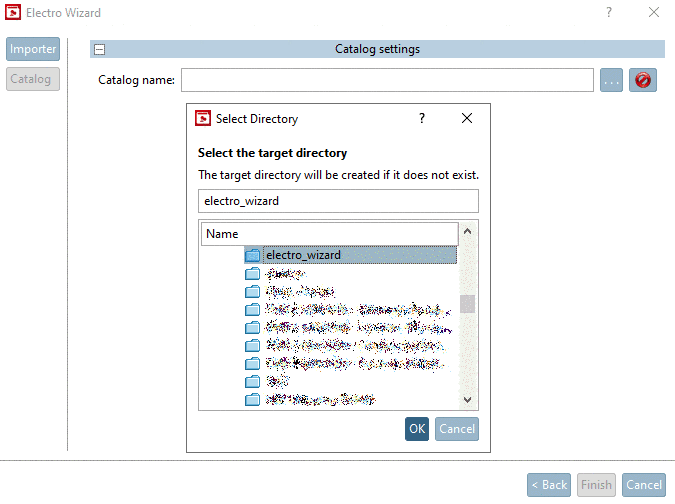Cancel the Electro Wizard
The height and width of the screenshot is (504, 675).
coord(643,485)
